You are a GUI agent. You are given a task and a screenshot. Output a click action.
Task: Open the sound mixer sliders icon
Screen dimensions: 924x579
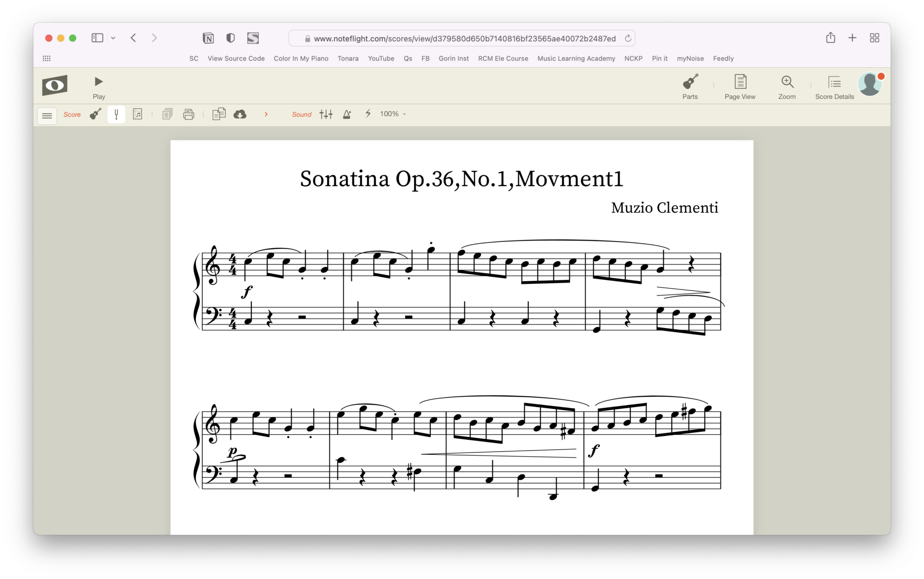326,114
